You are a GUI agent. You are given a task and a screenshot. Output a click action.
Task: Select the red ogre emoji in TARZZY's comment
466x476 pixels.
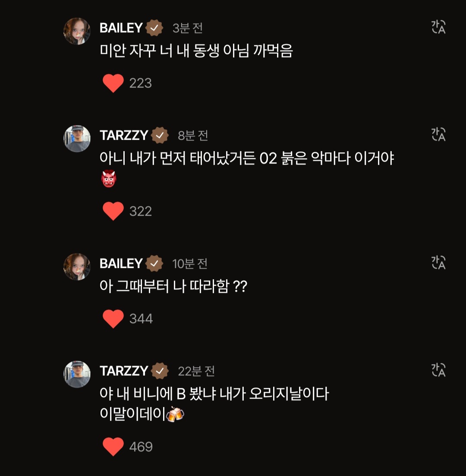click(x=109, y=179)
